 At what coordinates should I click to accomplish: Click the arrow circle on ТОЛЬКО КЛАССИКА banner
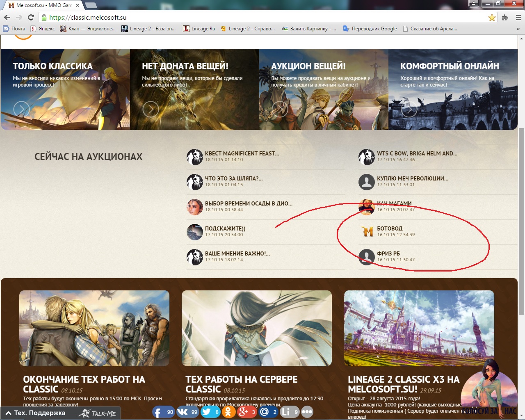21,109
